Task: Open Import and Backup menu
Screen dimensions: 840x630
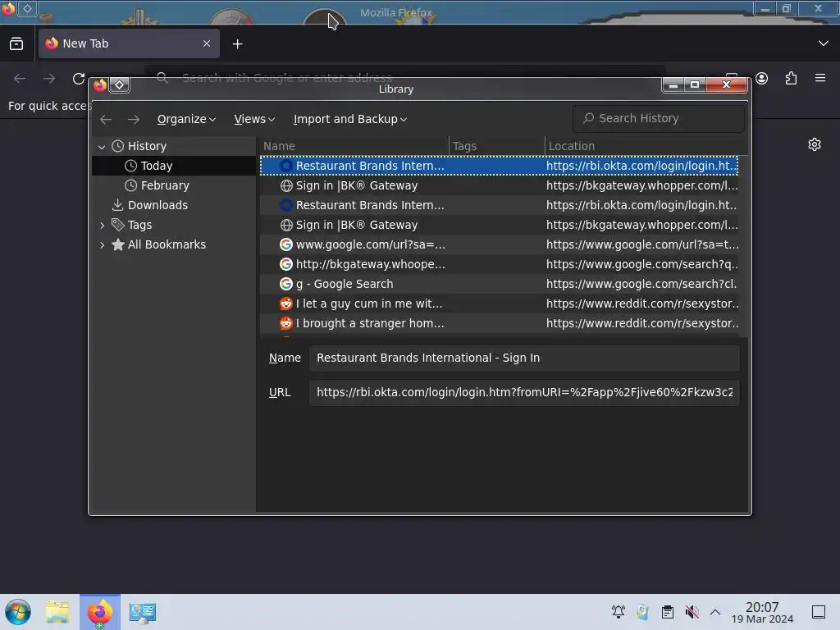Action: tap(349, 119)
